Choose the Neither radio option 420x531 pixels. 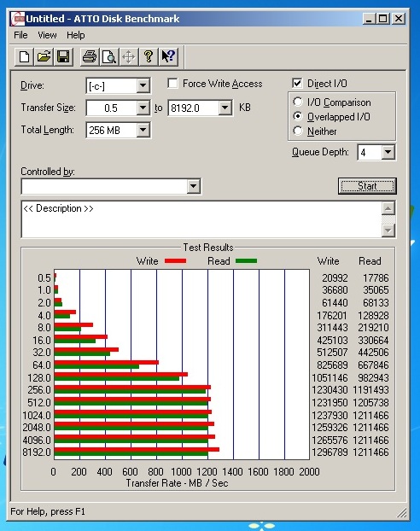tap(298, 131)
